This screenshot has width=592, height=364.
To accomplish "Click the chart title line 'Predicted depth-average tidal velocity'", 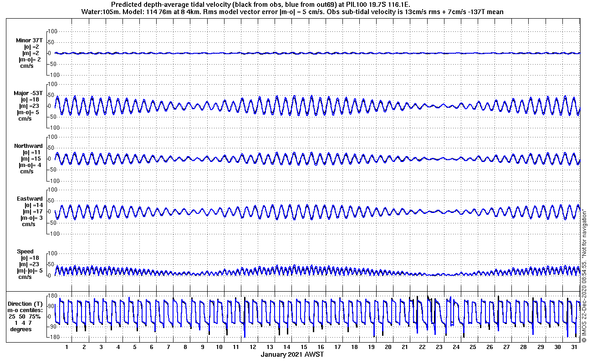I will coord(261,5).
